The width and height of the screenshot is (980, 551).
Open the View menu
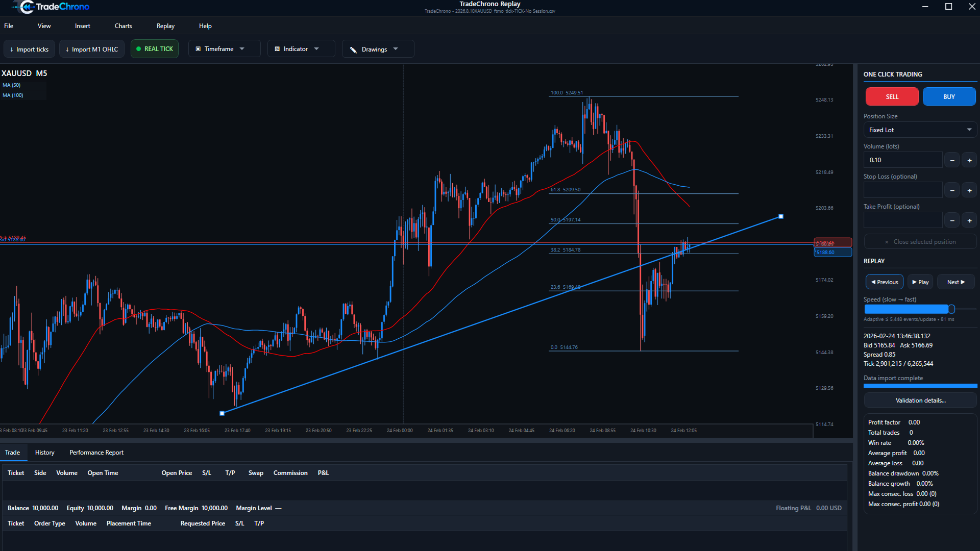[x=44, y=26]
